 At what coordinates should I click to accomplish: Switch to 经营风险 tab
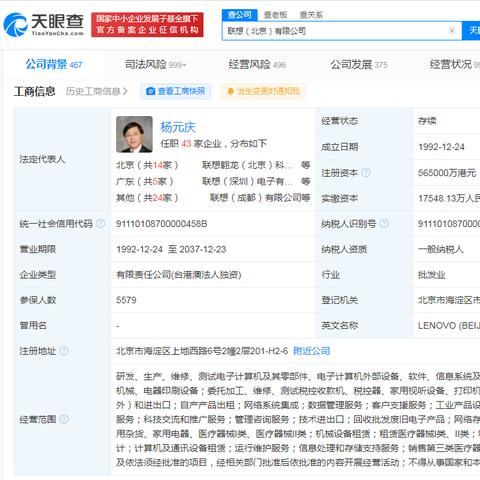click(x=257, y=64)
